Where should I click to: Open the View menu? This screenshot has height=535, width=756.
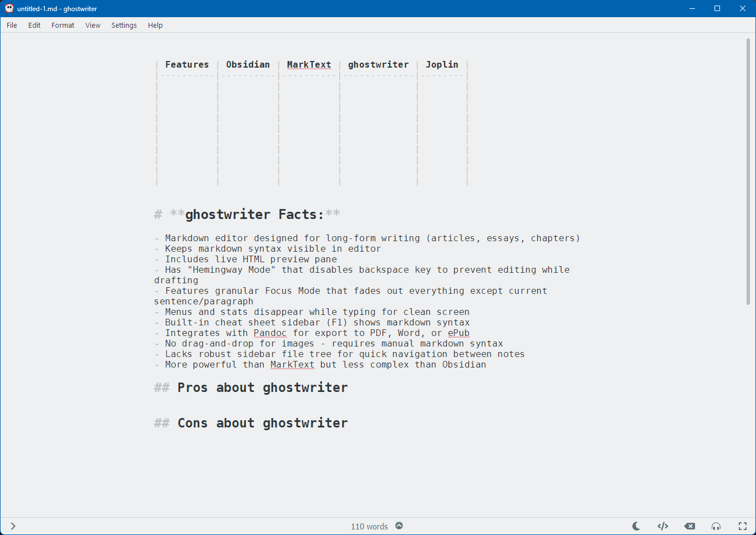click(x=93, y=25)
